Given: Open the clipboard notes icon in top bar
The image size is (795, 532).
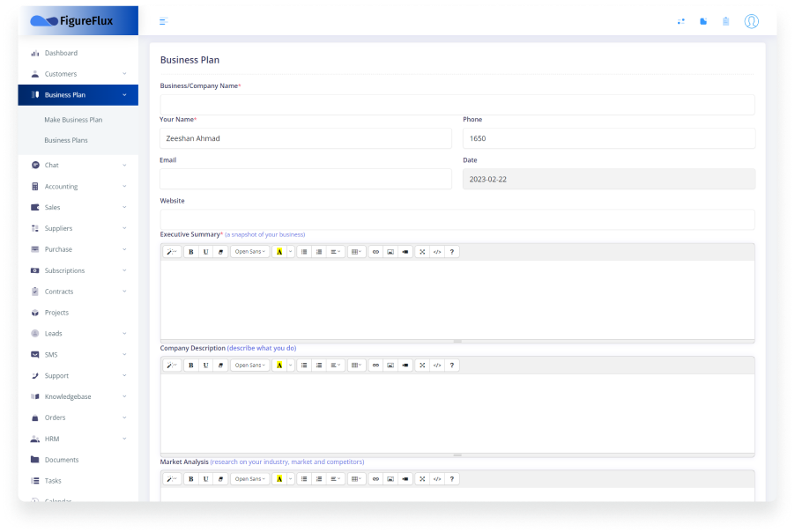Looking at the screenshot, I should coord(725,20).
